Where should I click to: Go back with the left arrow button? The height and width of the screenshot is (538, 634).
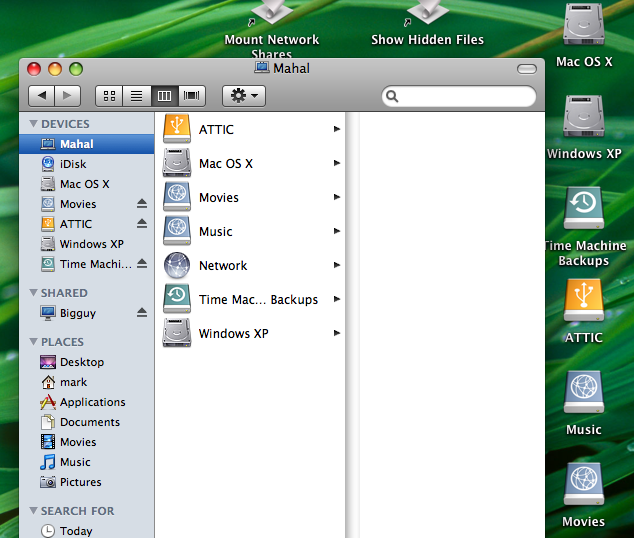[42, 96]
